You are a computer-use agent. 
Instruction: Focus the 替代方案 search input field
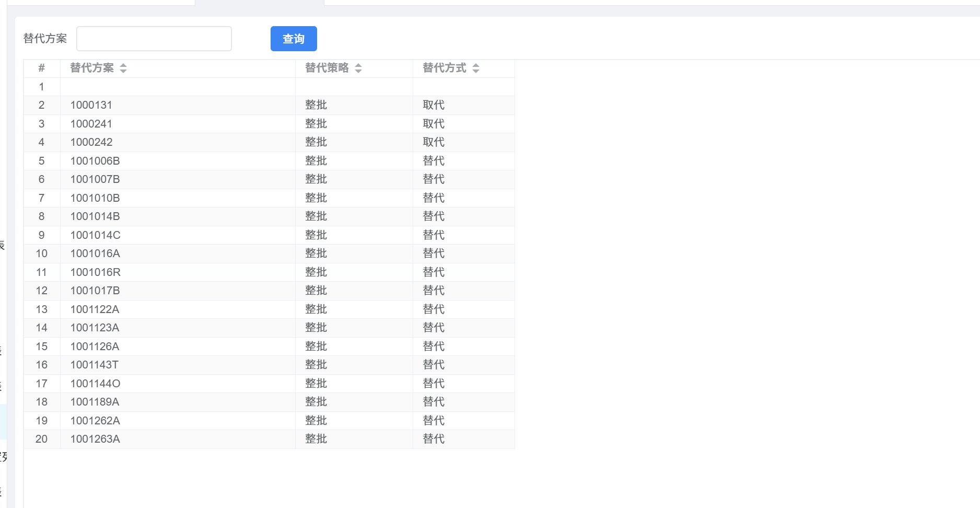[x=154, y=39]
